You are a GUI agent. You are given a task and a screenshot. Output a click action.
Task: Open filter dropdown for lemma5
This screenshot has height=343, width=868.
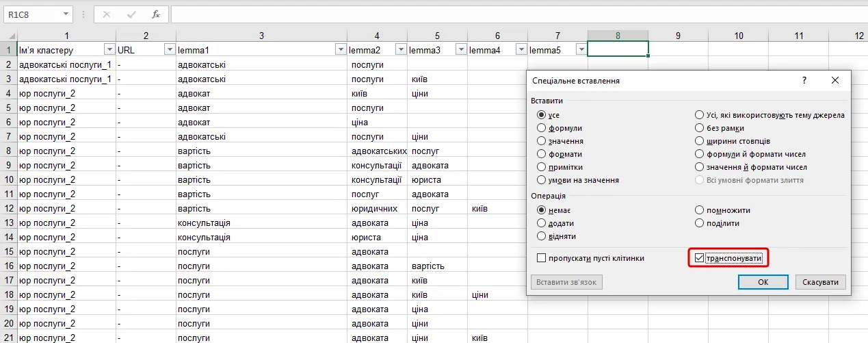click(581, 49)
